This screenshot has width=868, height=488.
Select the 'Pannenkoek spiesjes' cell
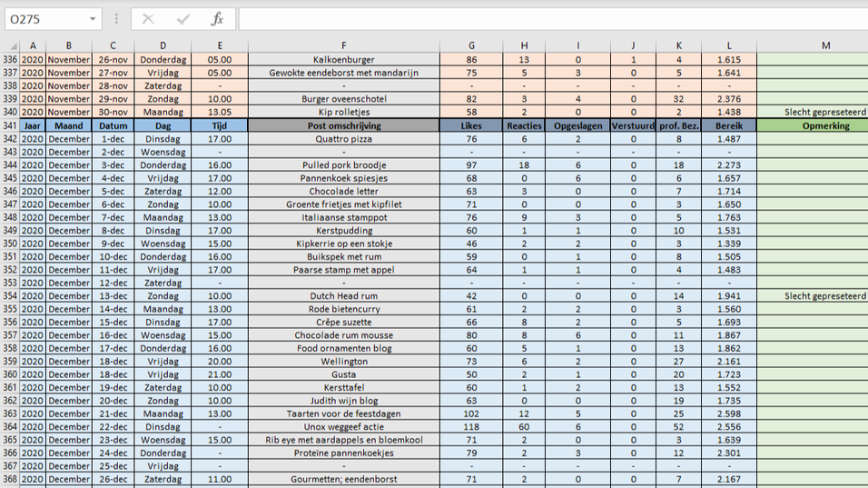pos(344,178)
